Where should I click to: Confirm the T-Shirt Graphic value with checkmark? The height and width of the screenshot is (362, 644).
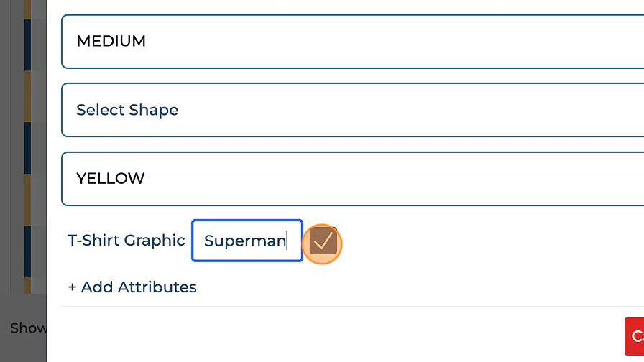(x=323, y=241)
